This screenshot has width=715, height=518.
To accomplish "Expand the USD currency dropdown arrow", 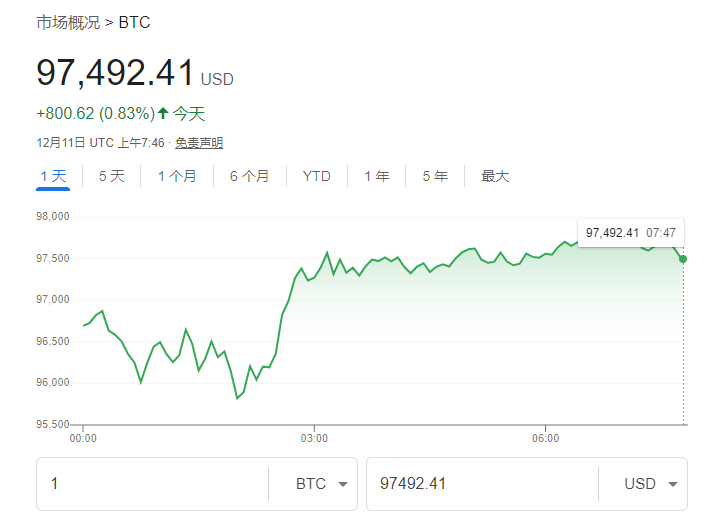I will (672, 484).
